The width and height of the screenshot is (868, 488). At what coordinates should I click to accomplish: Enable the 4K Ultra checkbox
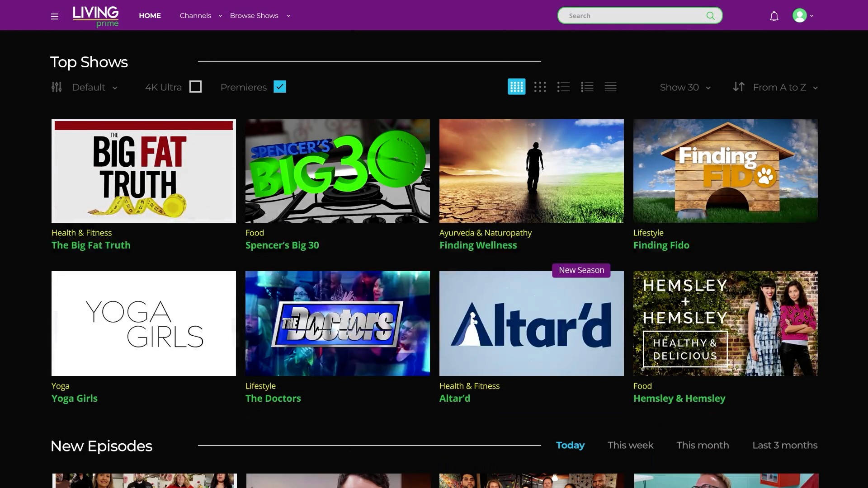click(x=195, y=87)
